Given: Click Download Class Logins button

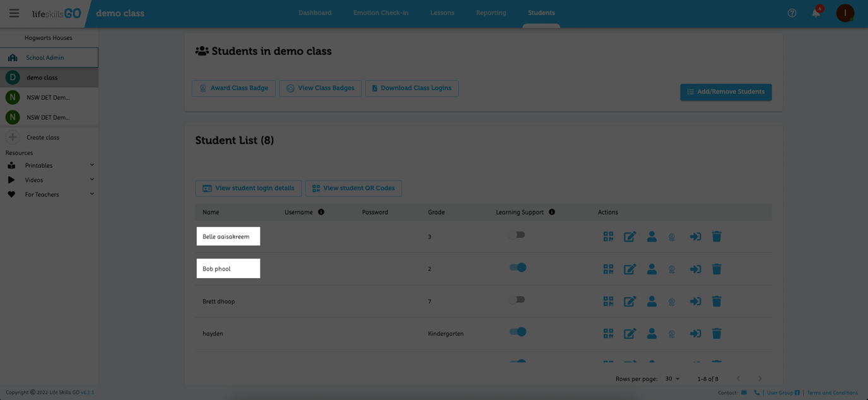Looking at the screenshot, I should pyautogui.click(x=412, y=88).
